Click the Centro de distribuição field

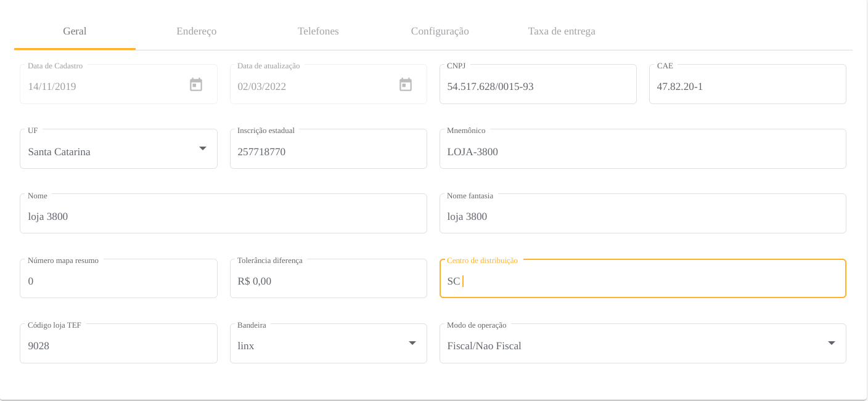point(642,281)
